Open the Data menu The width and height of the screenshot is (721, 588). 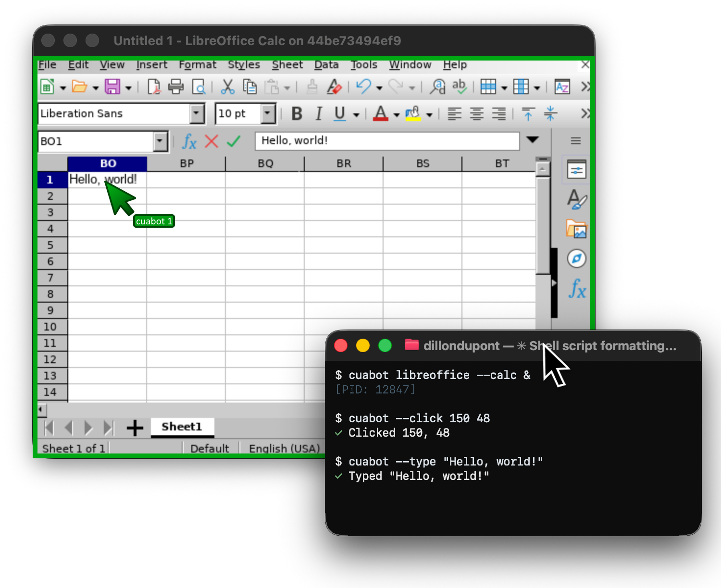pos(326,65)
